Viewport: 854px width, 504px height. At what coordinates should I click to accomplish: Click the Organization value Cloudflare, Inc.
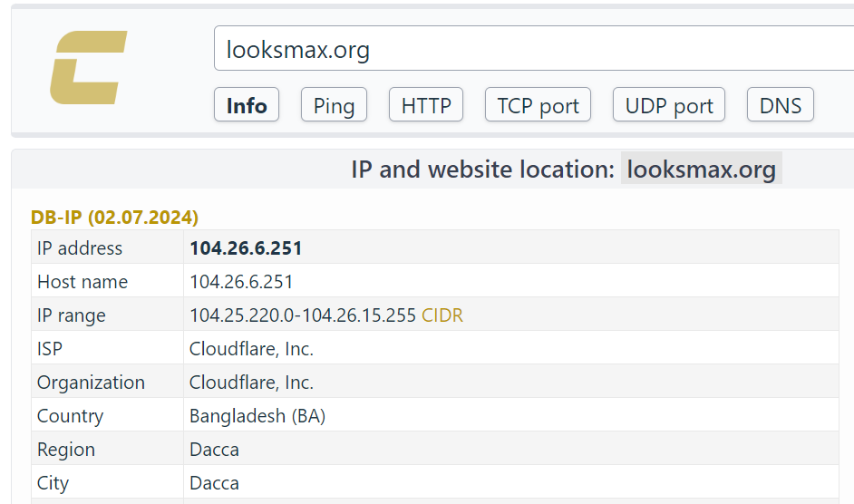pyautogui.click(x=251, y=383)
